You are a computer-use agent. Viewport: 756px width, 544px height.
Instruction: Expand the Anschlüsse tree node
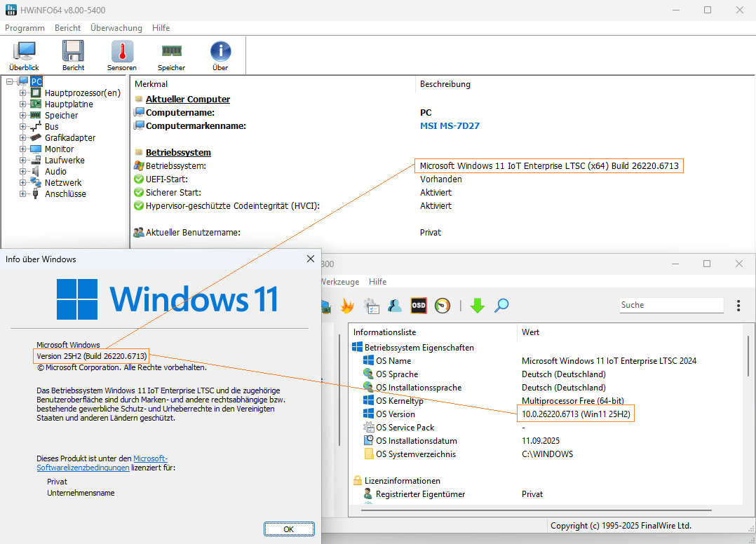[x=22, y=193]
